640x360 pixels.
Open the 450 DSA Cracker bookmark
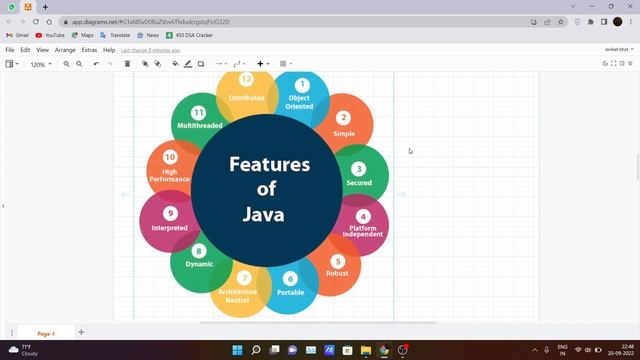click(x=189, y=36)
